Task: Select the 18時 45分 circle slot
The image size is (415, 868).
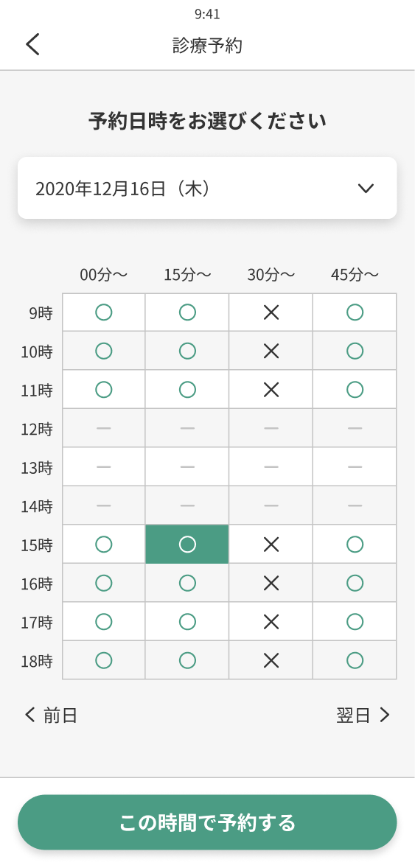Action: pyautogui.click(x=355, y=660)
